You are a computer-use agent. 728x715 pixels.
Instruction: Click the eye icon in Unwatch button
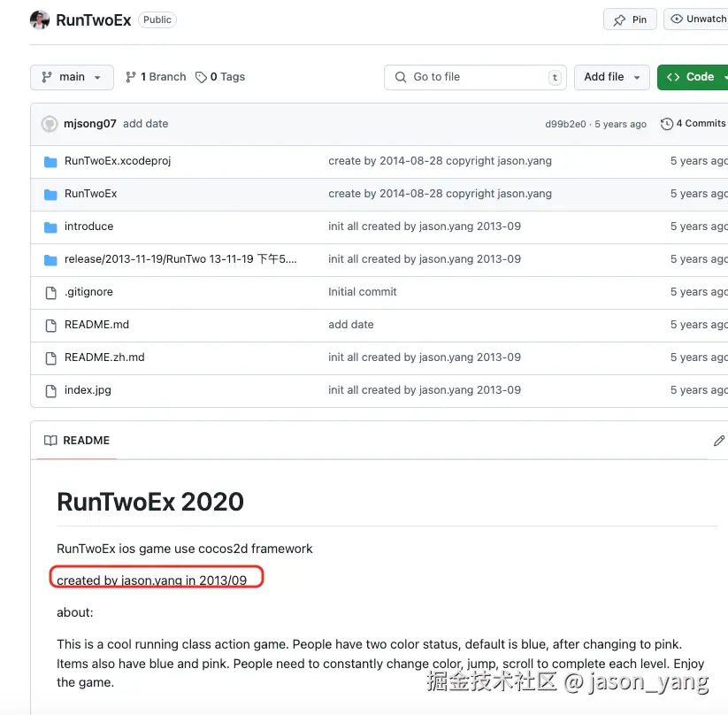[x=677, y=19]
